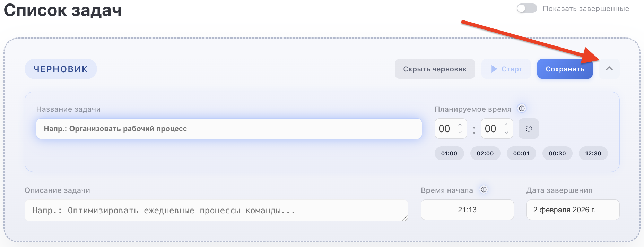Click the task name input field
Viewport: 644px width, 247px height.
229,128
